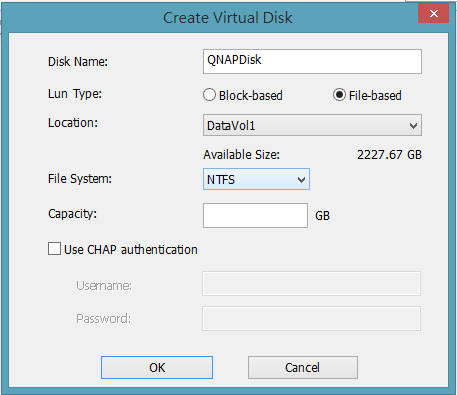This screenshot has width=457, height=395.
Task: Open the Location dropdown showing DataVol1
Action: 312,125
